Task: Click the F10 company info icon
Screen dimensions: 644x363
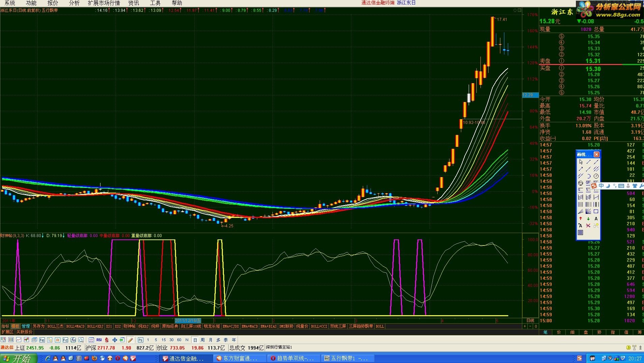Action: point(42,340)
